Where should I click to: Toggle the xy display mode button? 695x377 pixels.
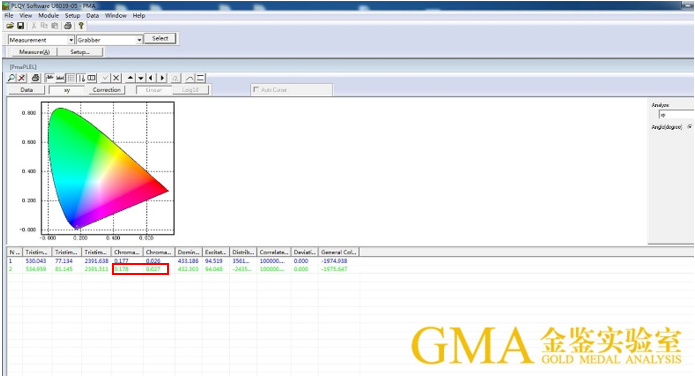pos(67,90)
